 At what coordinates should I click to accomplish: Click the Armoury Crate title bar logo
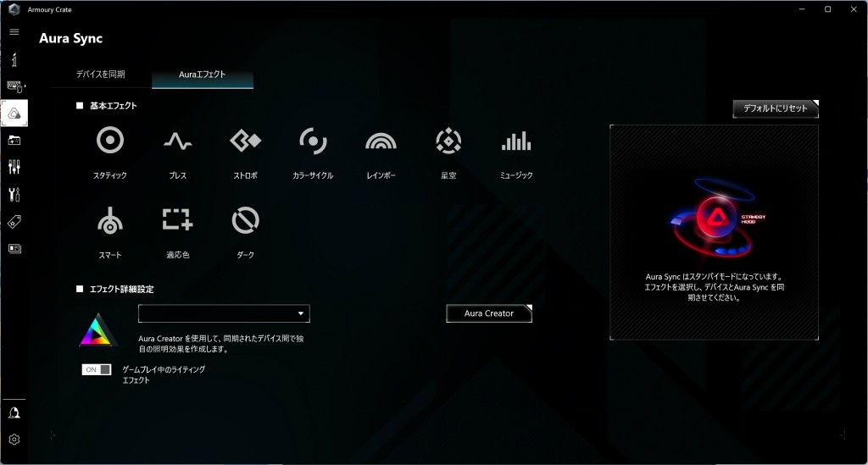tap(14, 9)
